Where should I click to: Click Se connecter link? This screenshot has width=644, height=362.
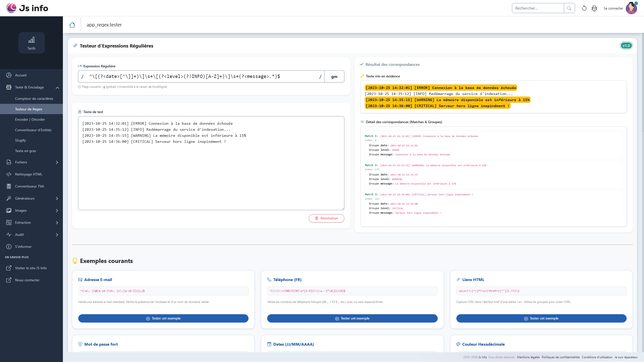(x=613, y=8)
